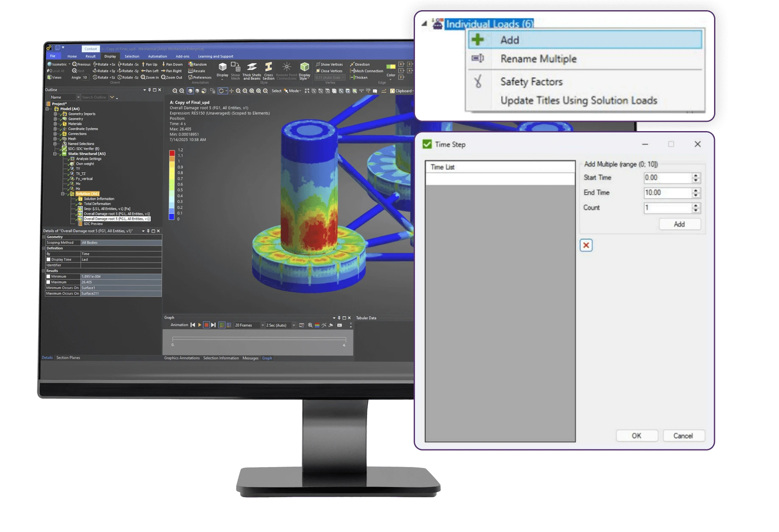Screen dimensions: 779x532
Task: Click the End Time input field
Action: [667, 193]
